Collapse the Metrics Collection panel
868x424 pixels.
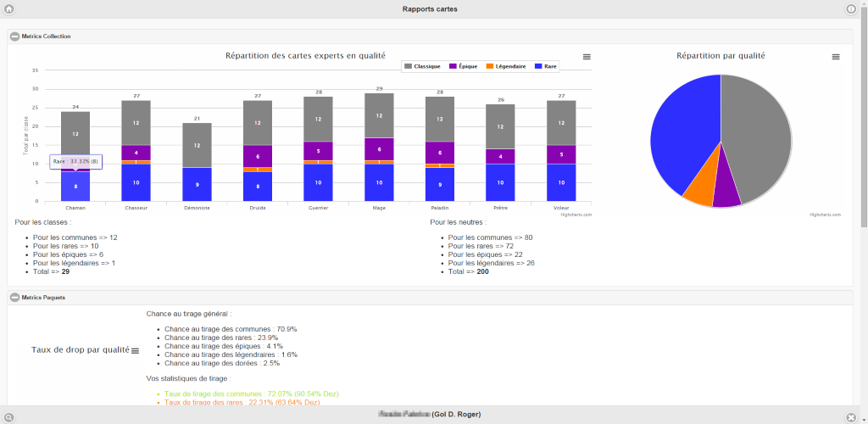click(x=15, y=36)
